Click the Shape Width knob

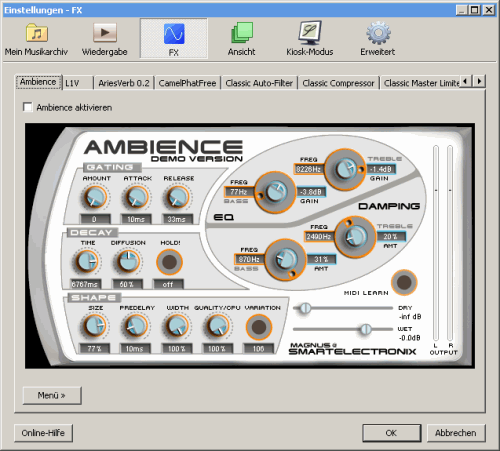[x=177, y=326]
